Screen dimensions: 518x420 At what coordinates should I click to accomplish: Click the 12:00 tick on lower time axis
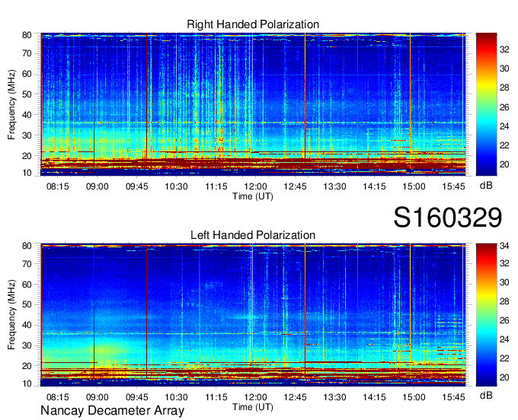click(255, 397)
